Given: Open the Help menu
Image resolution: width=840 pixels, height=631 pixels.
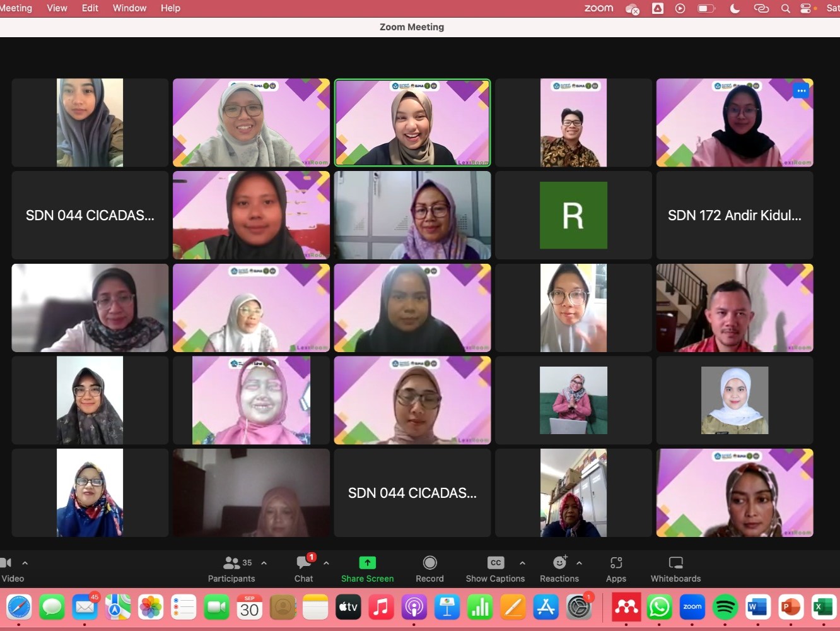Looking at the screenshot, I should (170, 8).
